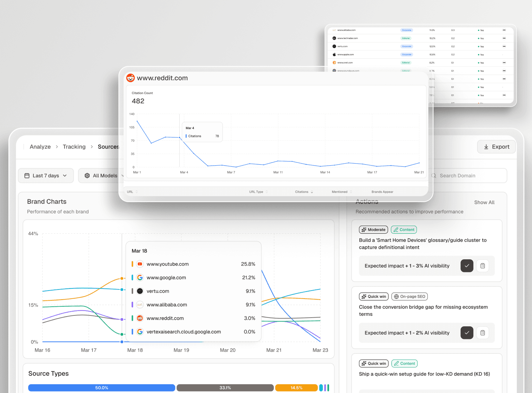The image size is (532, 393).
Task: Click the calendar icon in date filter
Action: pyautogui.click(x=27, y=176)
